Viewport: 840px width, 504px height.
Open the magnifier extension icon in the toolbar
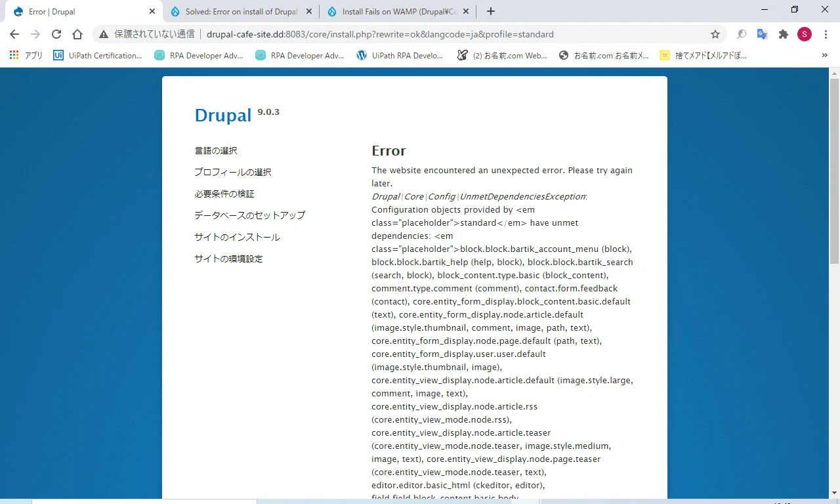[741, 34]
